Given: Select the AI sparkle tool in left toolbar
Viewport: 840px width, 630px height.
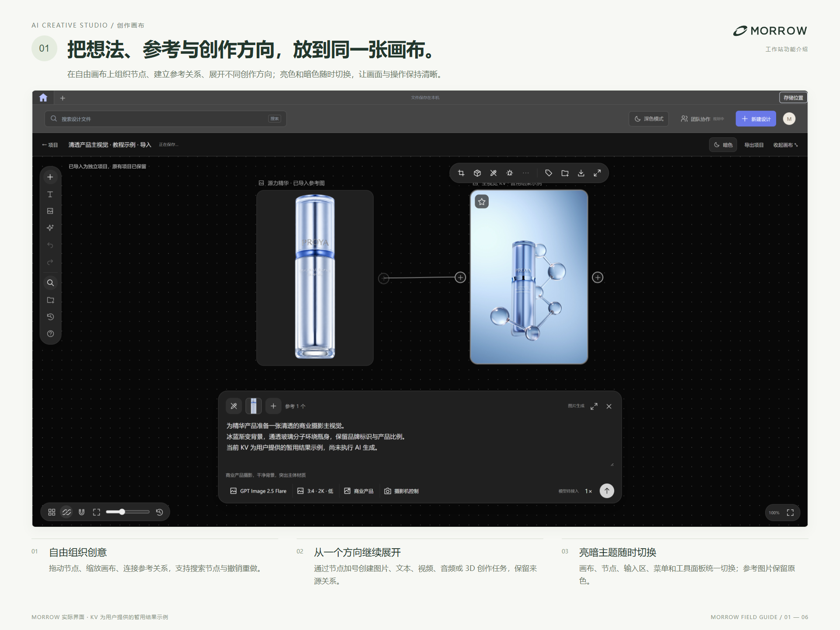Looking at the screenshot, I should (x=50, y=228).
